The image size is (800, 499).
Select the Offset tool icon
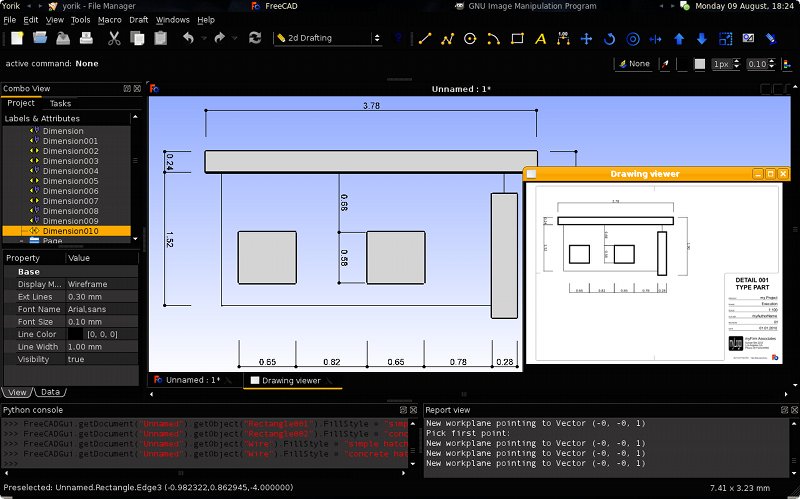click(x=632, y=39)
